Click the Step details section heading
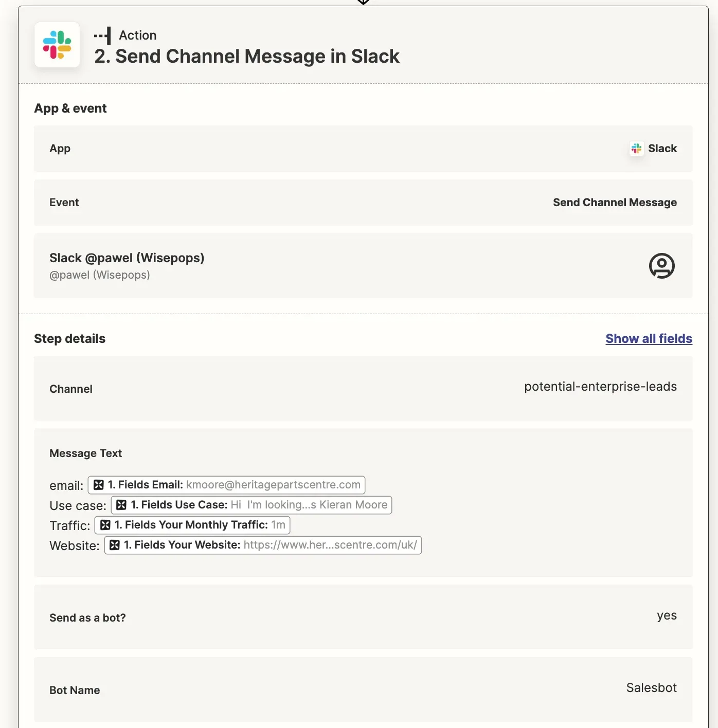This screenshot has width=718, height=728. [x=69, y=339]
